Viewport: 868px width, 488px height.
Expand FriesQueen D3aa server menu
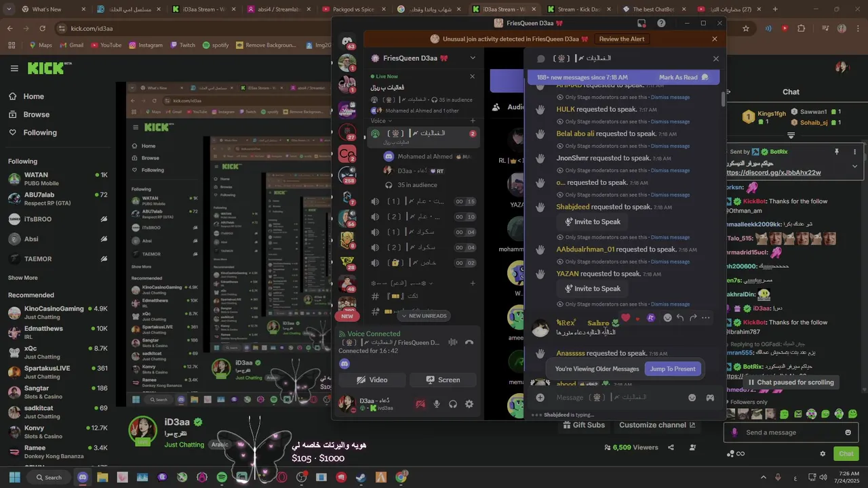[x=473, y=58]
